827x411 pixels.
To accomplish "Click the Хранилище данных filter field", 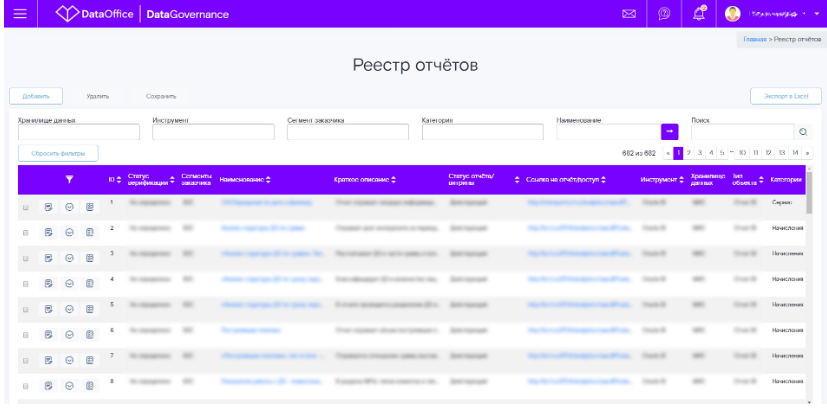I will [79, 132].
